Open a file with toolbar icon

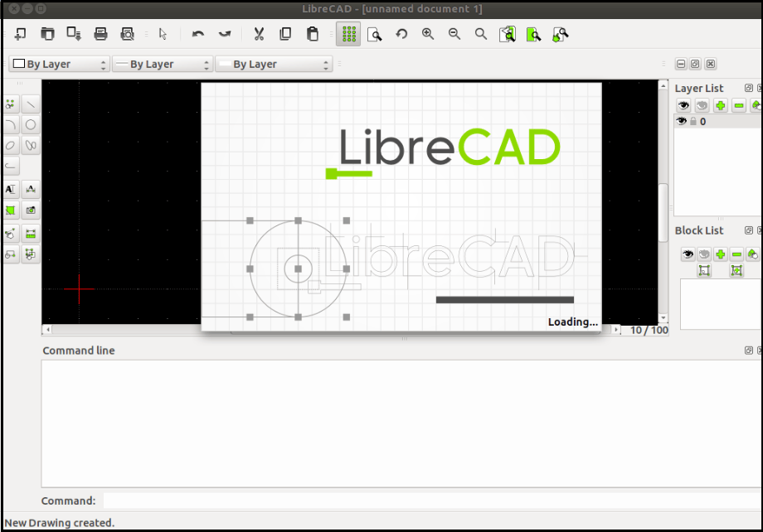pyautogui.click(x=47, y=34)
